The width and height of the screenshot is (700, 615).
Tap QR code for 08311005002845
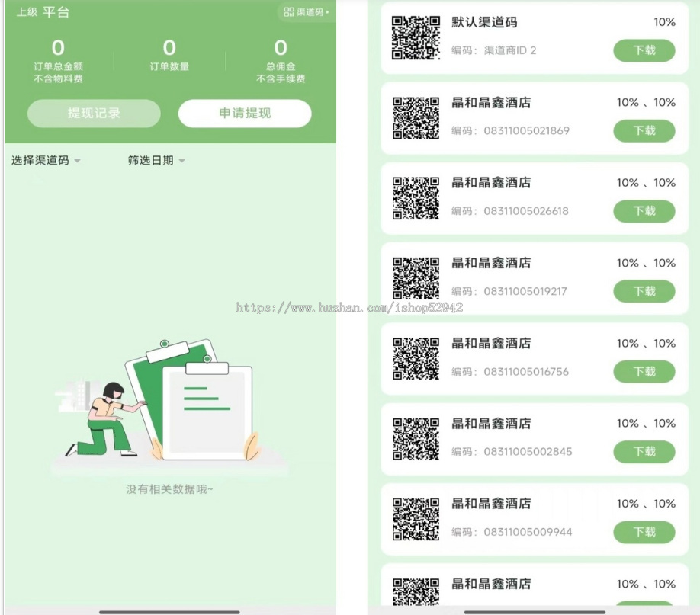(x=416, y=439)
